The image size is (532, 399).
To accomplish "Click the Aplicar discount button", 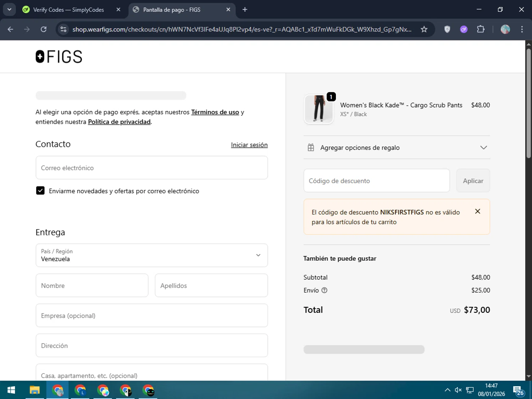I will point(473,181).
